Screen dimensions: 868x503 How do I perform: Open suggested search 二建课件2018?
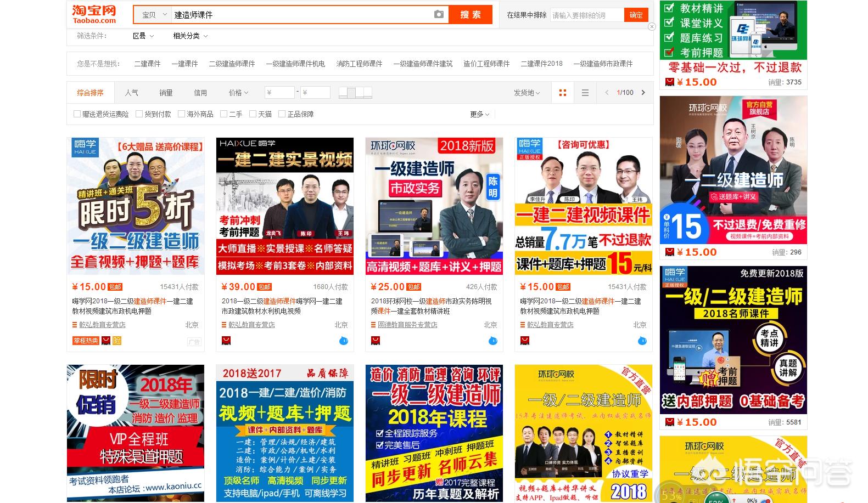coord(541,64)
